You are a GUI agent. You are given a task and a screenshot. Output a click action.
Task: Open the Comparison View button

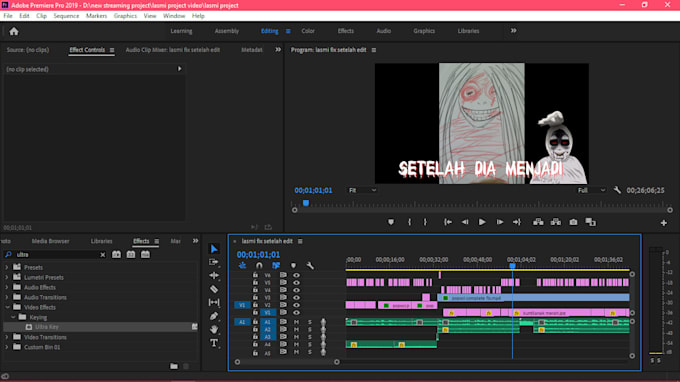pos(590,222)
